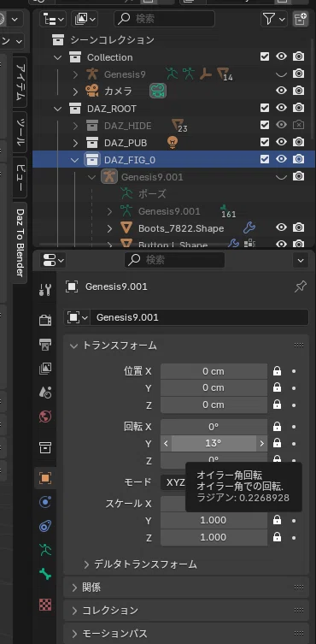Collapse the トランスフォーム panel
The width and height of the screenshot is (316, 644).
click(73, 346)
